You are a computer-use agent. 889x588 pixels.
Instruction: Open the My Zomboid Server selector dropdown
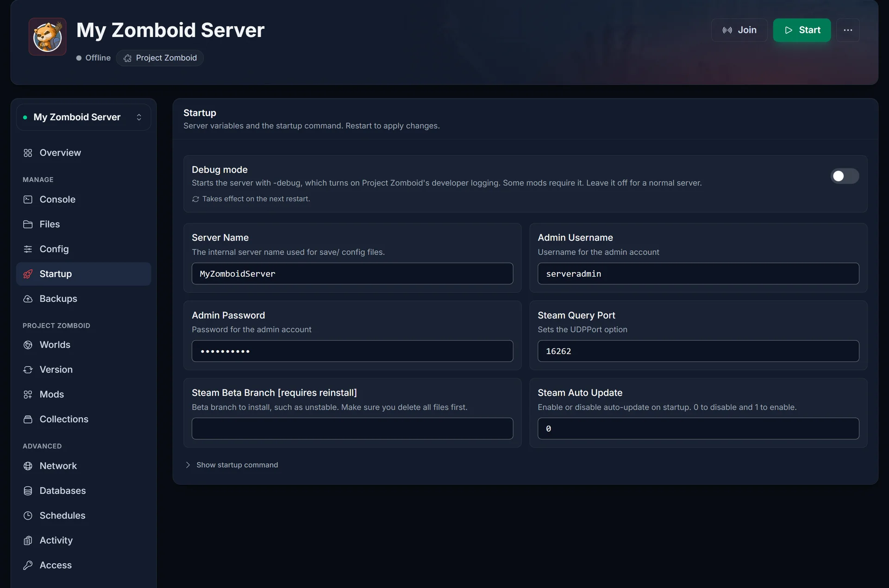83,118
